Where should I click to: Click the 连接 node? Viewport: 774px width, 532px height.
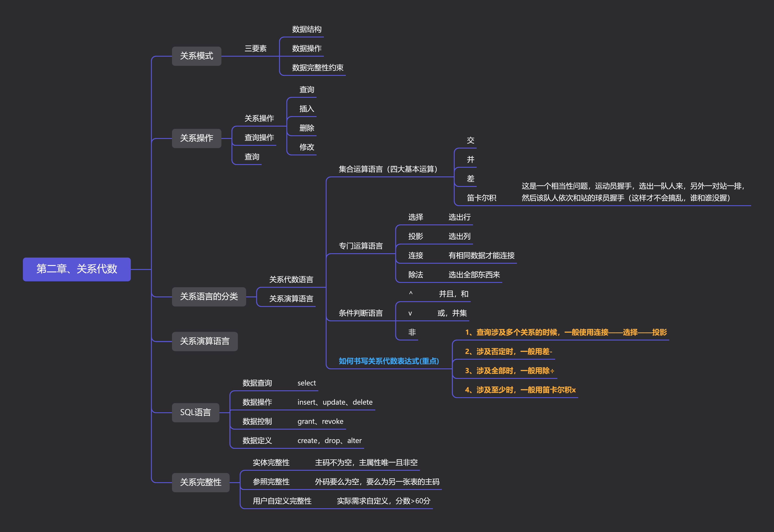416,256
